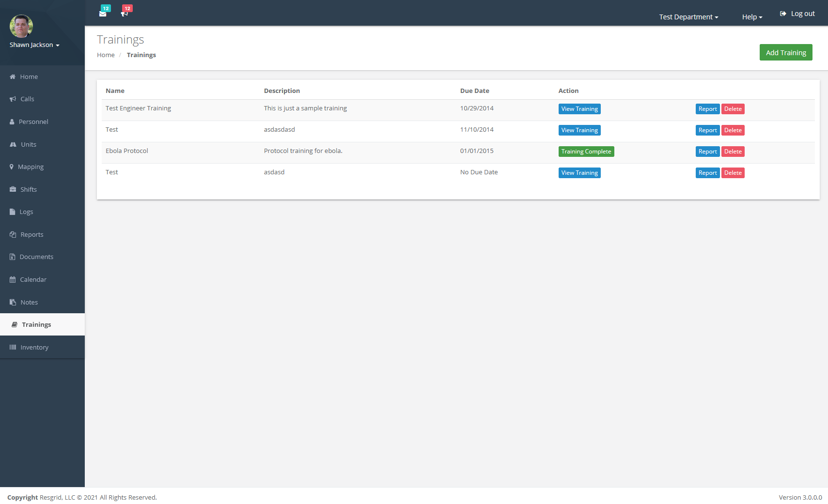828x504 pixels.
Task: Open the messages envelope icon
Action: pos(103,14)
